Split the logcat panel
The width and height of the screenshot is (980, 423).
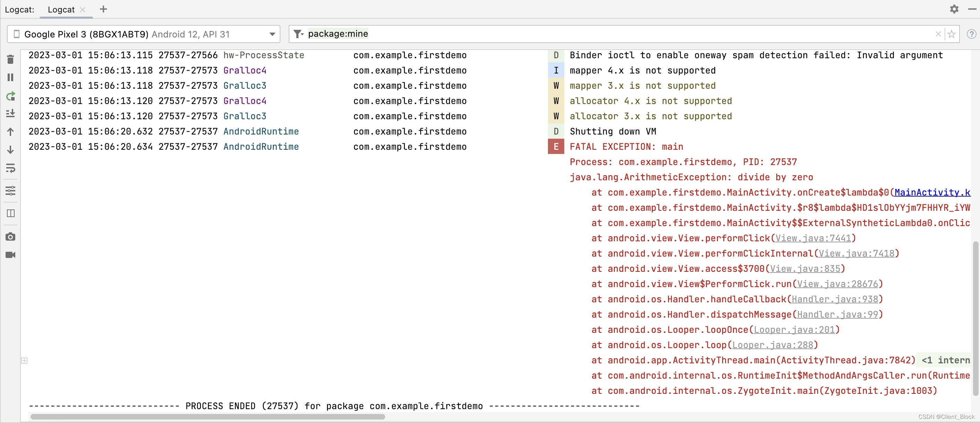point(11,213)
